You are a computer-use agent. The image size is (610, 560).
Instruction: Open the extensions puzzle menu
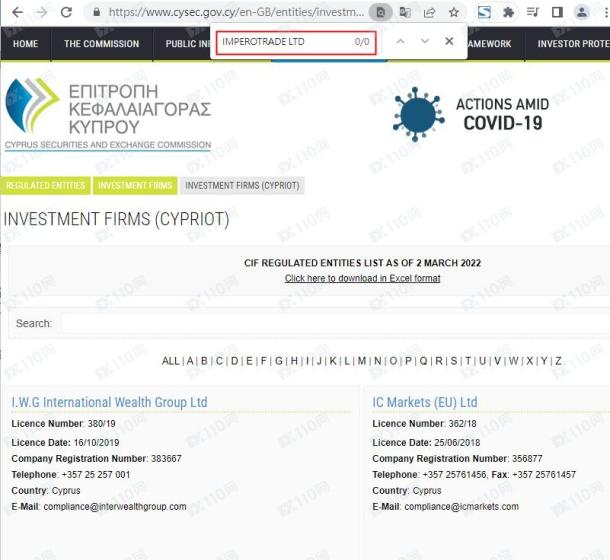[508, 12]
